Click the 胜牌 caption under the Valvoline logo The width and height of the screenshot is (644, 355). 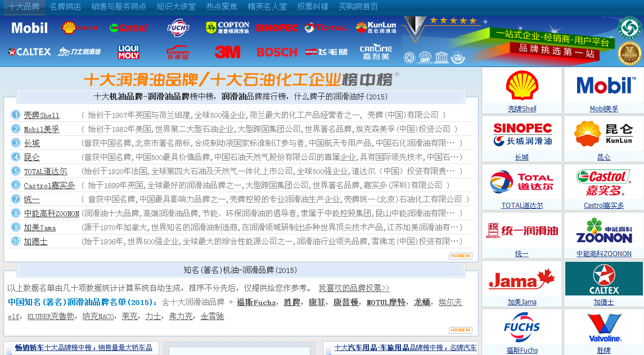[x=604, y=351]
